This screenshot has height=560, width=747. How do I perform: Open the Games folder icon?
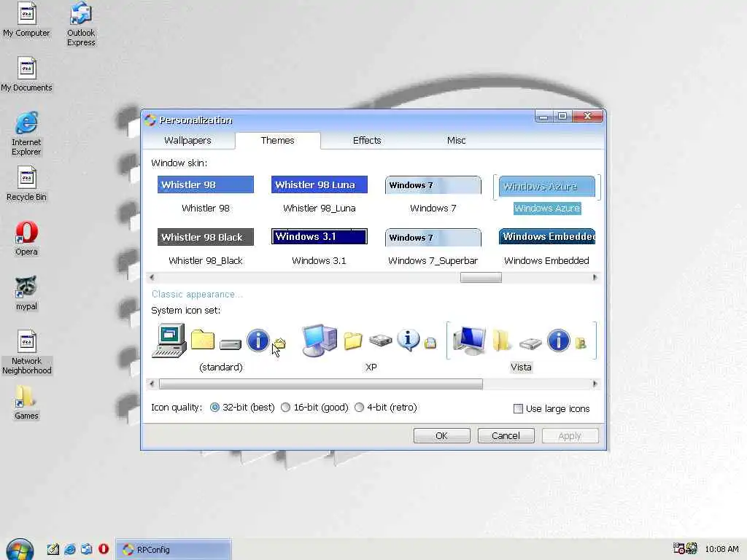tap(26, 402)
